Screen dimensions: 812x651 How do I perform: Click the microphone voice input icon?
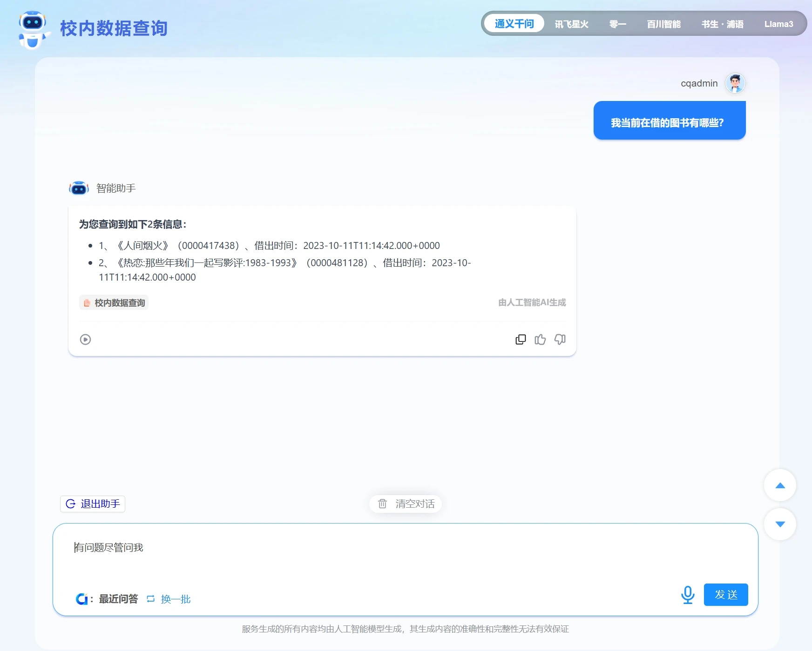click(x=687, y=595)
